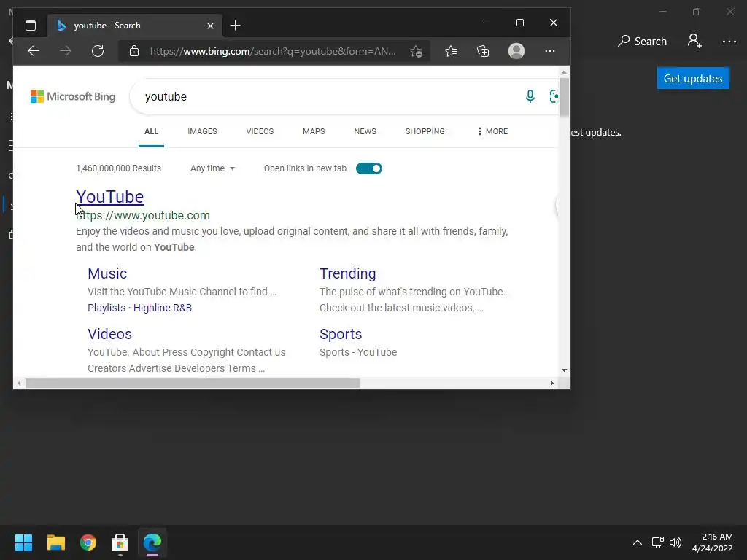This screenshot has height=560, width=747.
Task: Open a new tab in Edge
Action: click(235, 26)
